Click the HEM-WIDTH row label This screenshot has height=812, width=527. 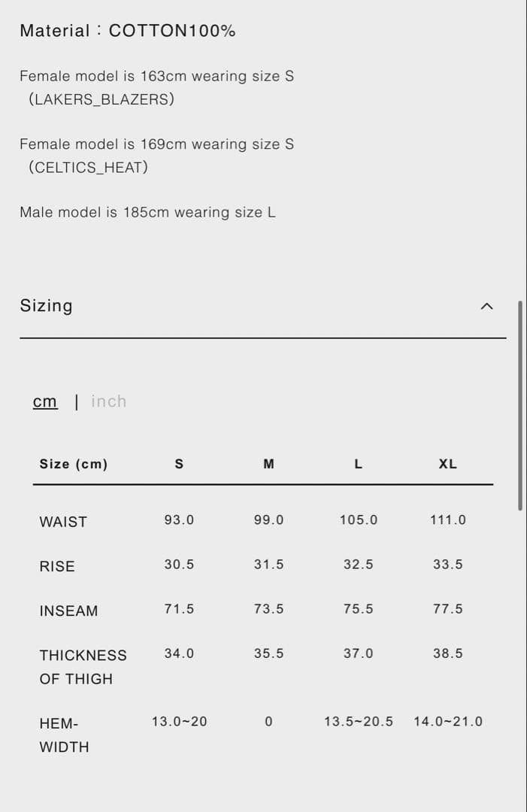64,735
